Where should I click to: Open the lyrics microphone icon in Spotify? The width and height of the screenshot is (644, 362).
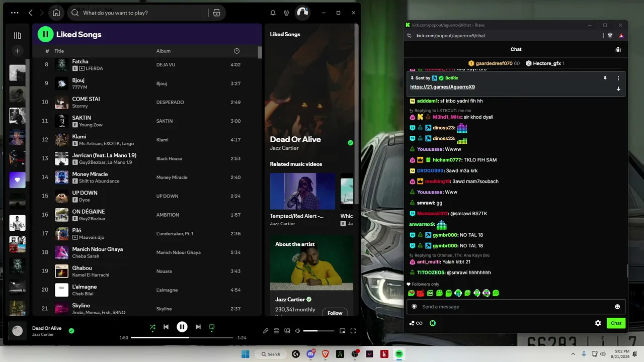click(x=266, y=331)
